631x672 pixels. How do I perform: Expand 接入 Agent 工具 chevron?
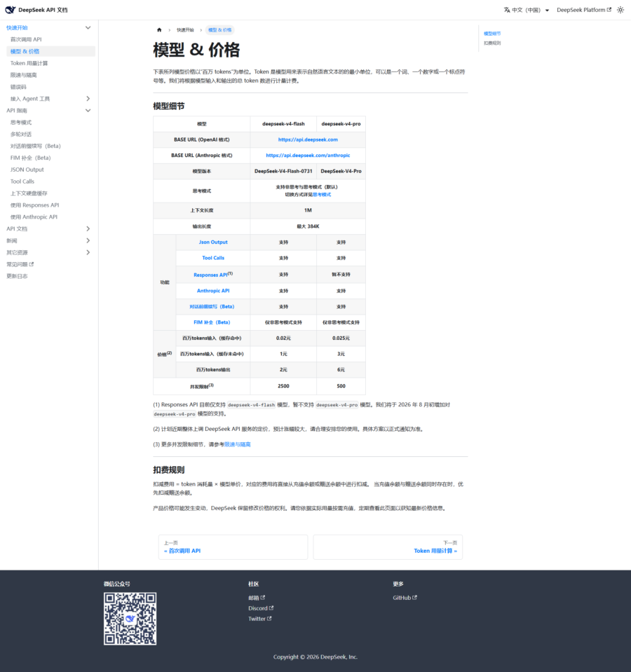pos(88,99)
